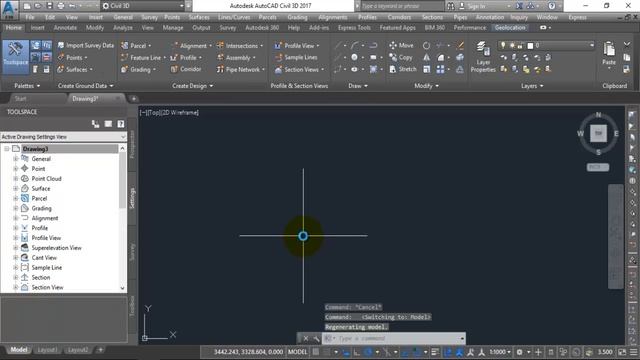Click the Infocenter search binoculars icon
This screenshot has height=360, width=640.
coord(451,6)
